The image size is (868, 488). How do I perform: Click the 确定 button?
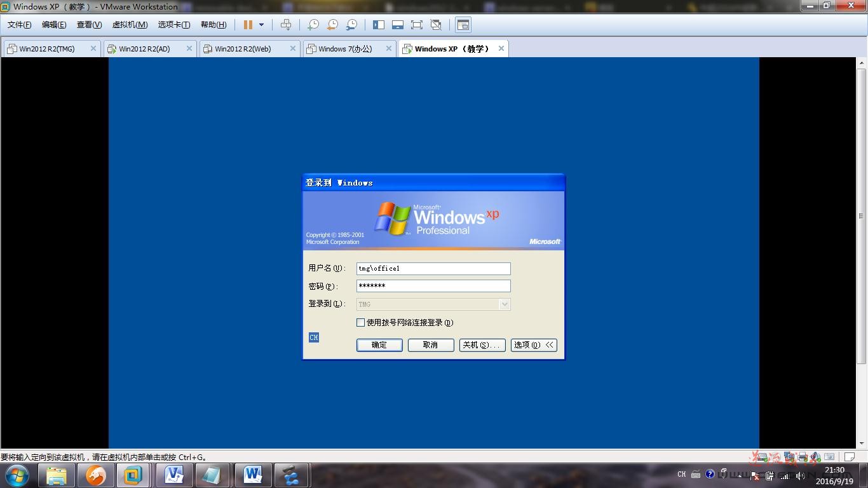click(x=379, y=345)
